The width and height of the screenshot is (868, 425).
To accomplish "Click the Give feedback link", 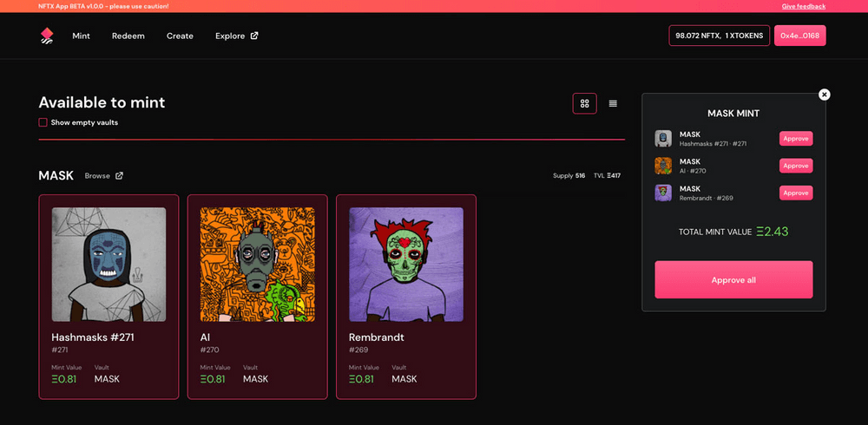I will pyautogui.click(x=803, y=6).
